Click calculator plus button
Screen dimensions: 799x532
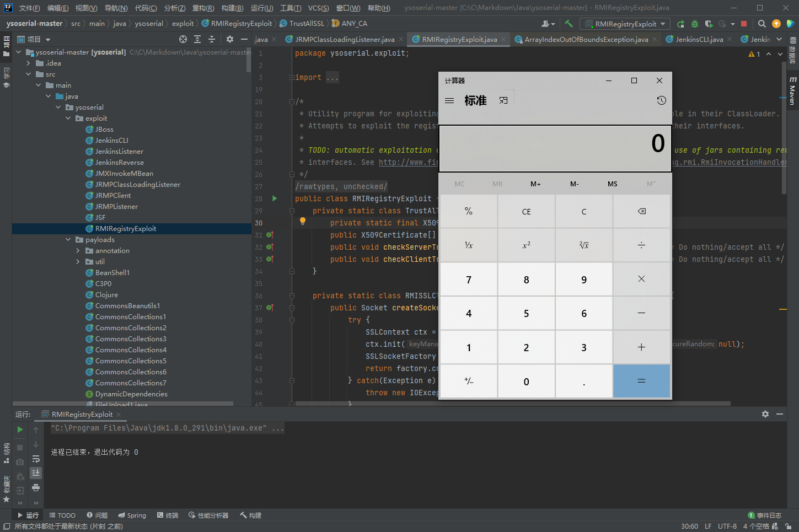tap(642, 347)
